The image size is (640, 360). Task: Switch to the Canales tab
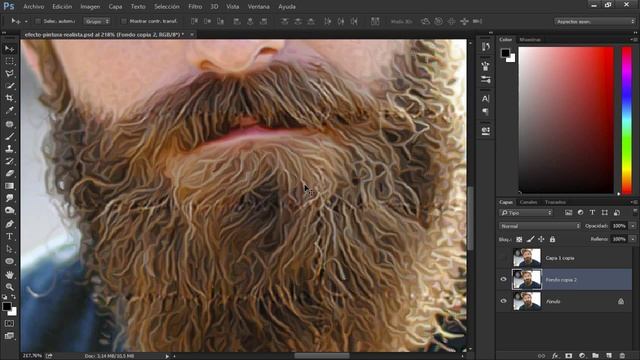click(528, 202)
